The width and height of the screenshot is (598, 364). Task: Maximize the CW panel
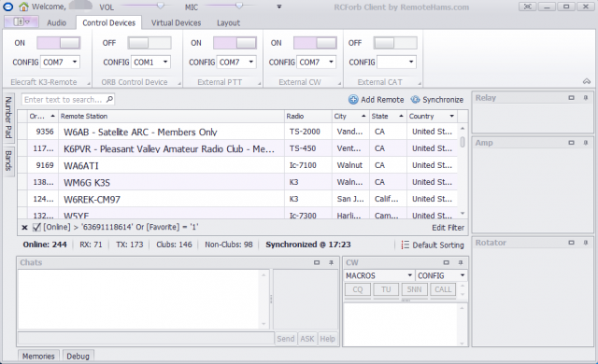click(x=447, y=262)
